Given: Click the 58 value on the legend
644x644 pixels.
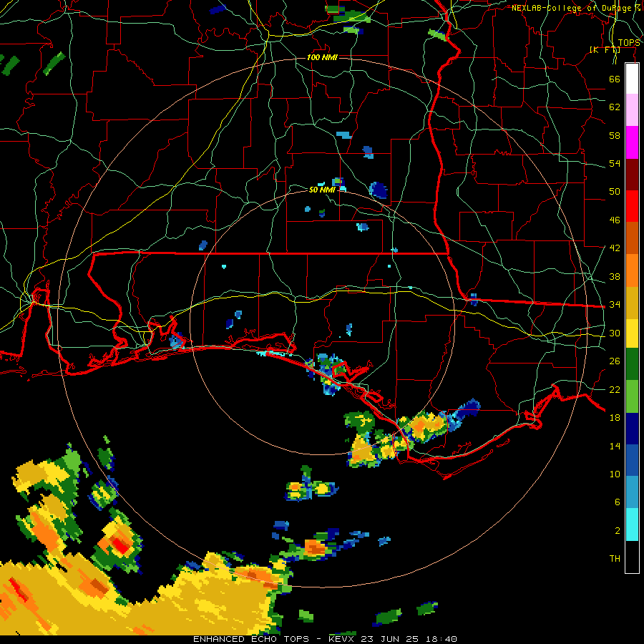Looking at the screenshot, I should click(x=615, y=135).
